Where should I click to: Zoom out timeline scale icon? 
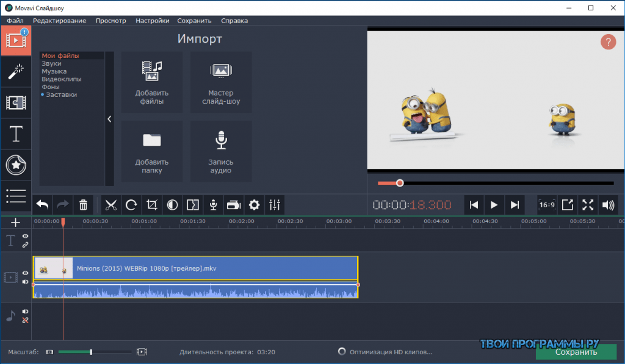(x=49, y=352)
